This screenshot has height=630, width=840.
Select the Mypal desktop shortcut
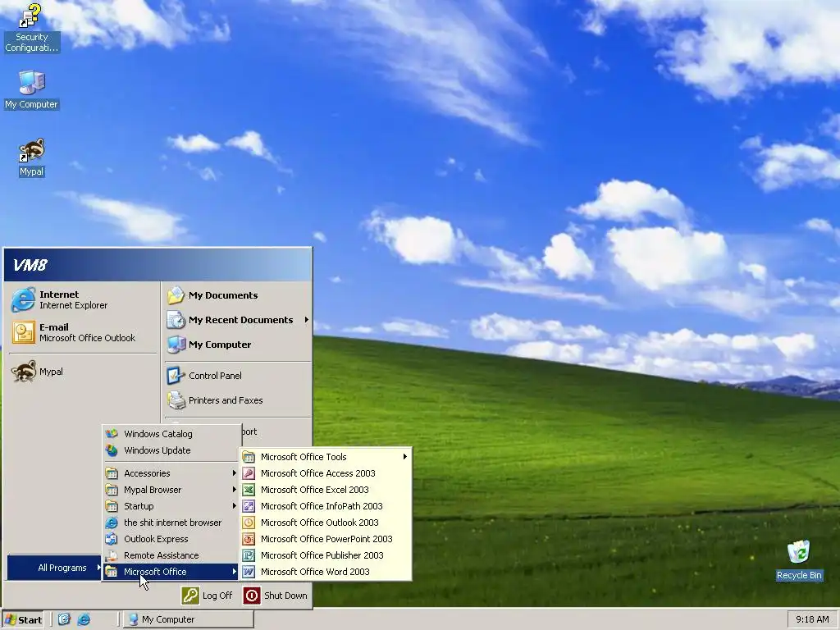click(x=32, y=157)
